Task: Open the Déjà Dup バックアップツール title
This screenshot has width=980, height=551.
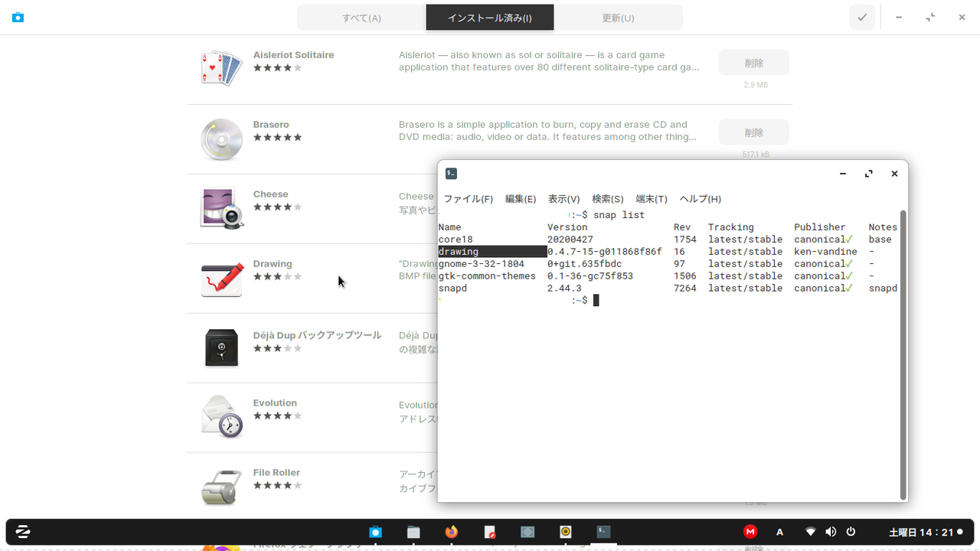Action: pyautogui.click(x=317, y=335)
